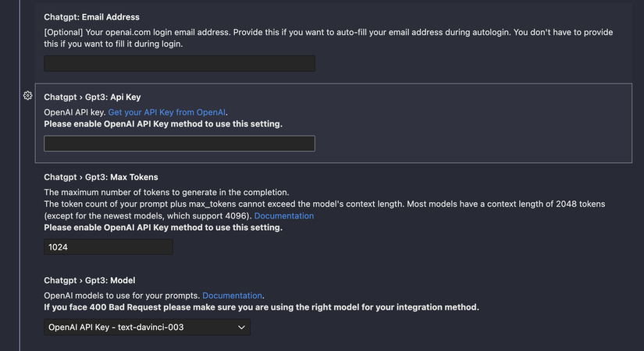This screenshot has height=351, width=644.
Task: Click the Max Tokens field showing 1024
Action: pos(109,247)
